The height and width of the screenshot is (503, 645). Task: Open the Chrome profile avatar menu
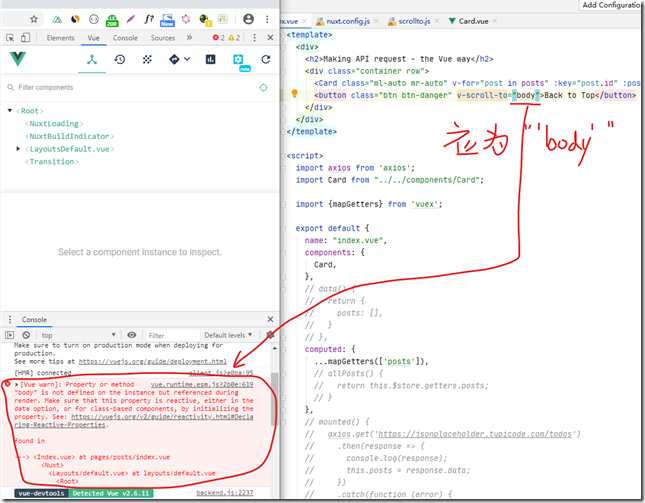(248, 19)
